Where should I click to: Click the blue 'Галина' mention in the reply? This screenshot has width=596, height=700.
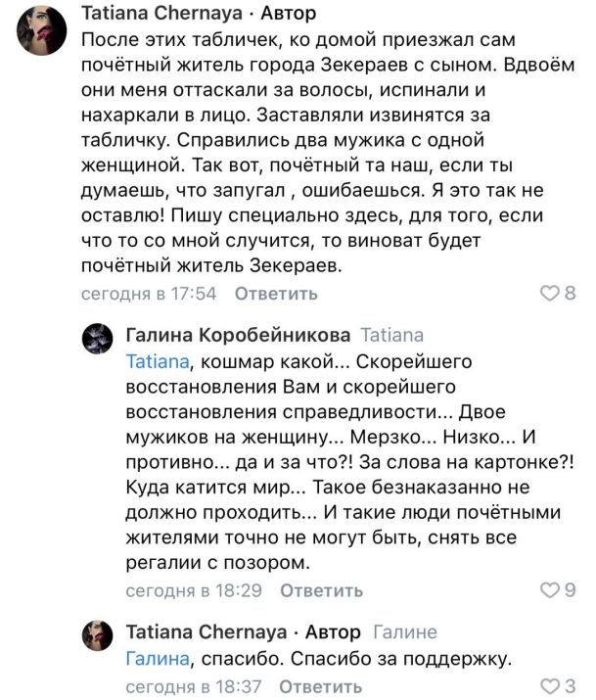pyautogui.click(x=158, y=659)
